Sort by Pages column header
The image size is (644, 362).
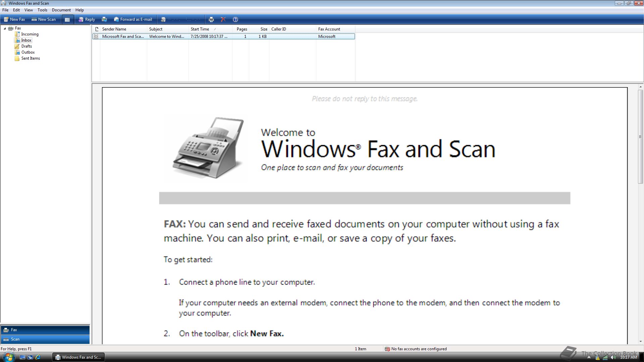241,29
